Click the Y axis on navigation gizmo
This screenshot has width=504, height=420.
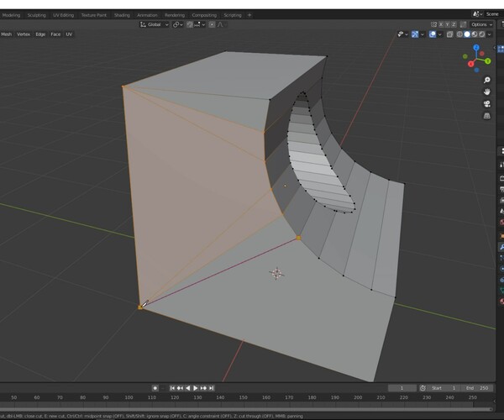click(x=488, y=61)
